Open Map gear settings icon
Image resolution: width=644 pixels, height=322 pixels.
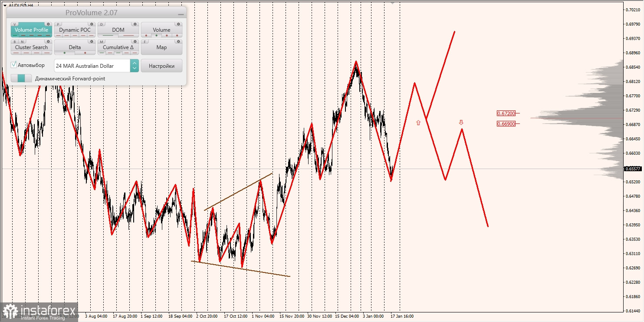pos(178,41)
